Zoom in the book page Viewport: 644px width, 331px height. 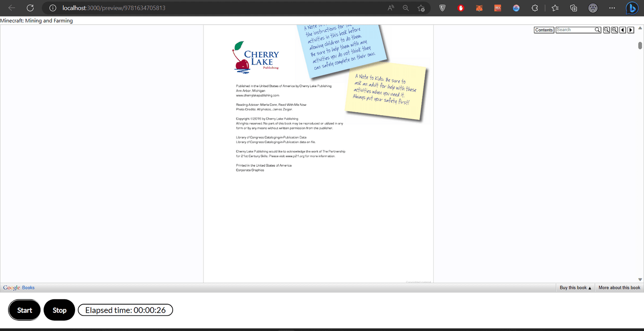coord(614,30)
